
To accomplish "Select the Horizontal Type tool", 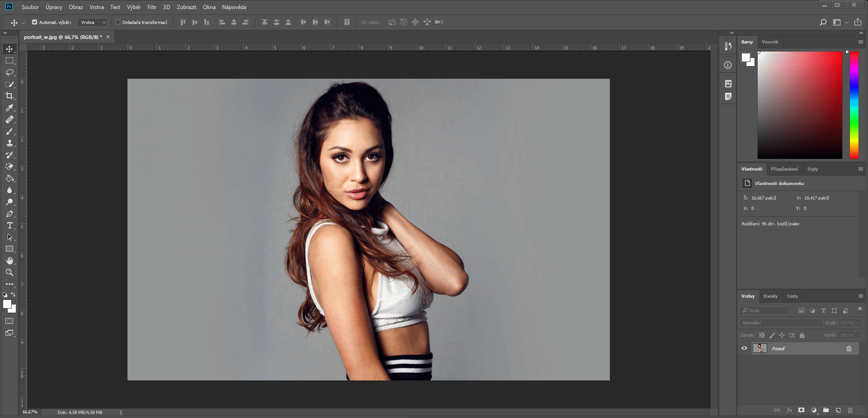I will [9, 225].
